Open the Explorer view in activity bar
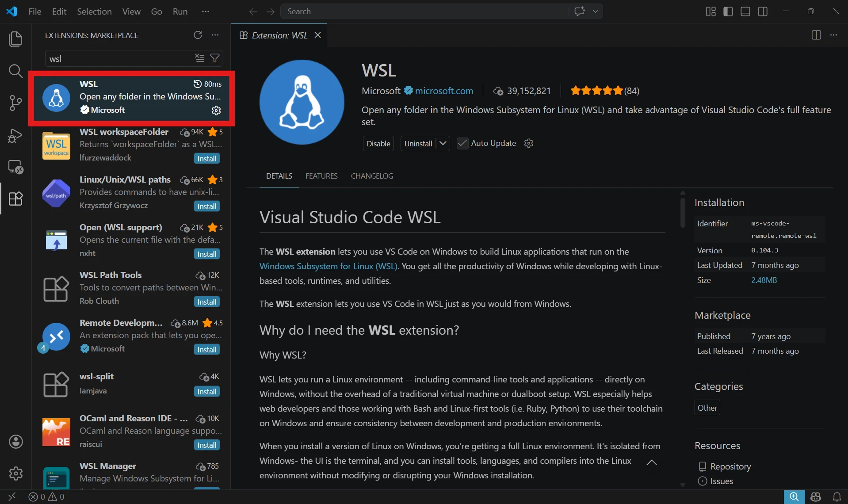 click(x=15, y=39)
